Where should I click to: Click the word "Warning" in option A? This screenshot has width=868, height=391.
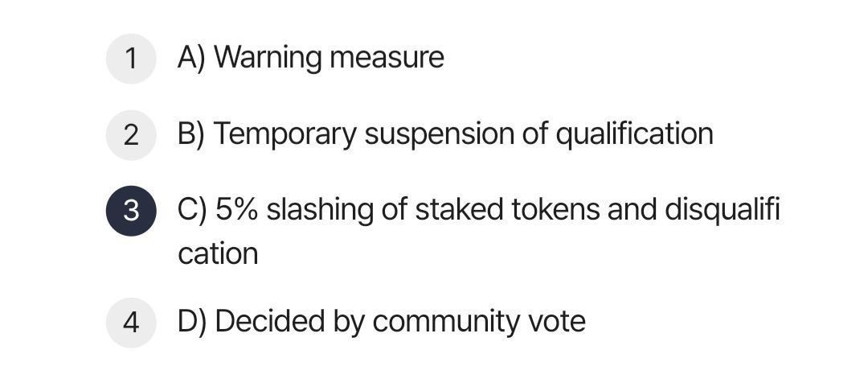point(268,58)
